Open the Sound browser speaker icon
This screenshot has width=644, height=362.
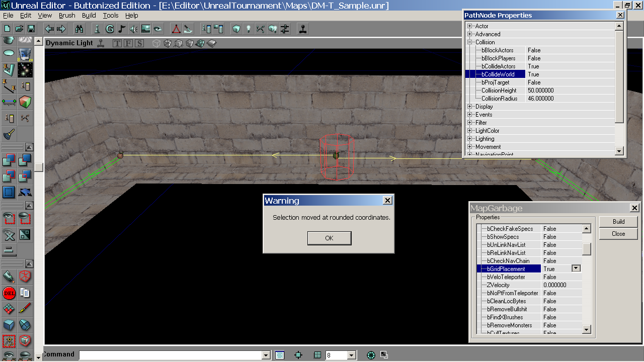[x=134, y=29]
